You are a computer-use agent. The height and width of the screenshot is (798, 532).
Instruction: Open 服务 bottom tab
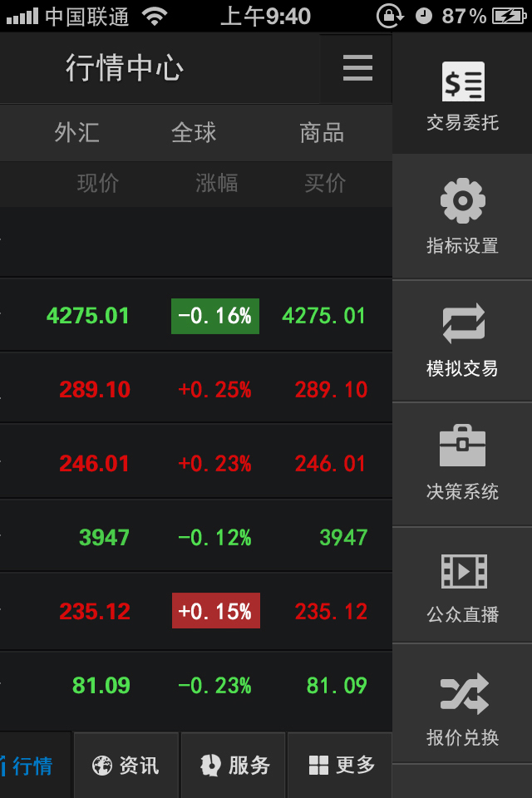233,766
